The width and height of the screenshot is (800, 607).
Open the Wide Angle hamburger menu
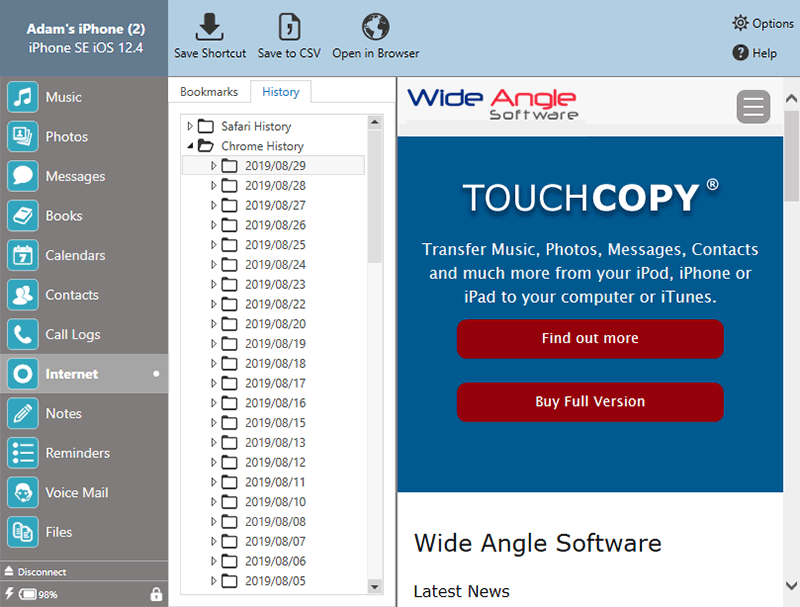[753, 107]
